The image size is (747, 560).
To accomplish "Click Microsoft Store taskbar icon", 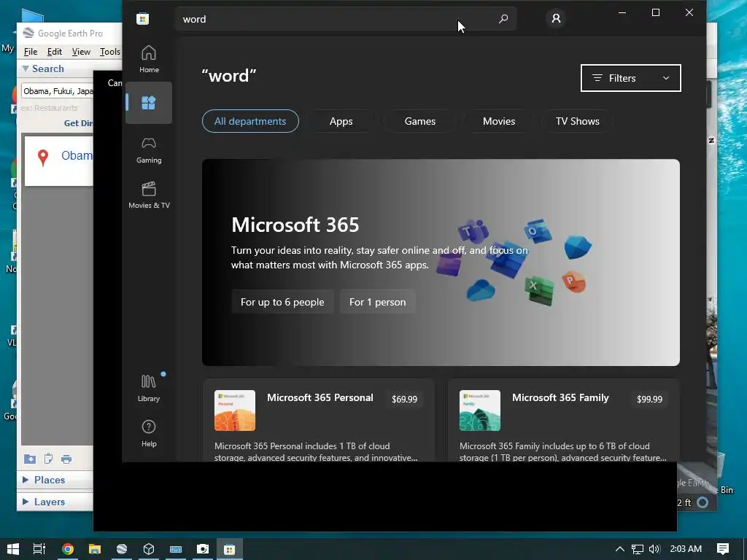I will (x=230, y=549).
